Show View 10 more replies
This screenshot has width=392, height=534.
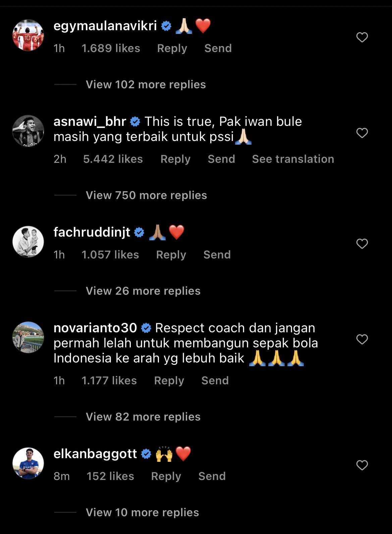(x=143, y=513)
